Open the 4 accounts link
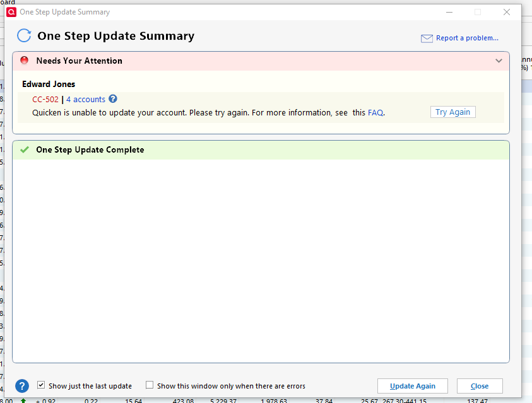Screen dimensions: 532x403 tap(85, 99)
